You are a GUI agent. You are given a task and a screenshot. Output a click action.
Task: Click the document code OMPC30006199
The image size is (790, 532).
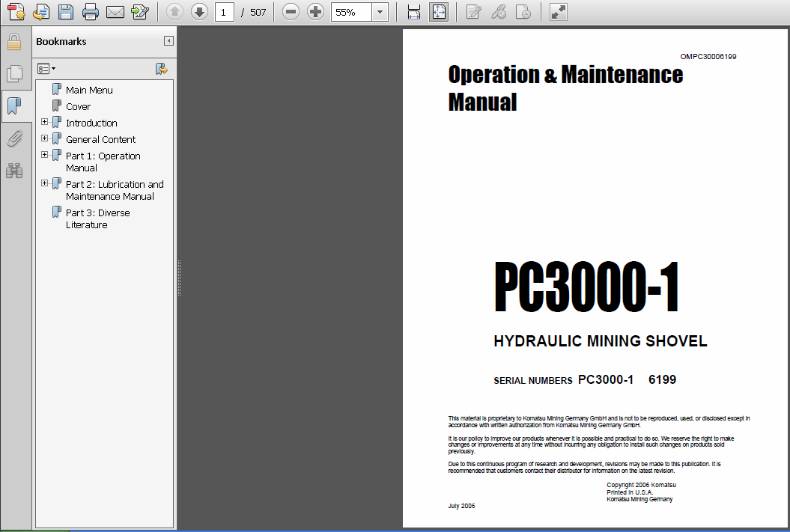click(x=708, y=56)
